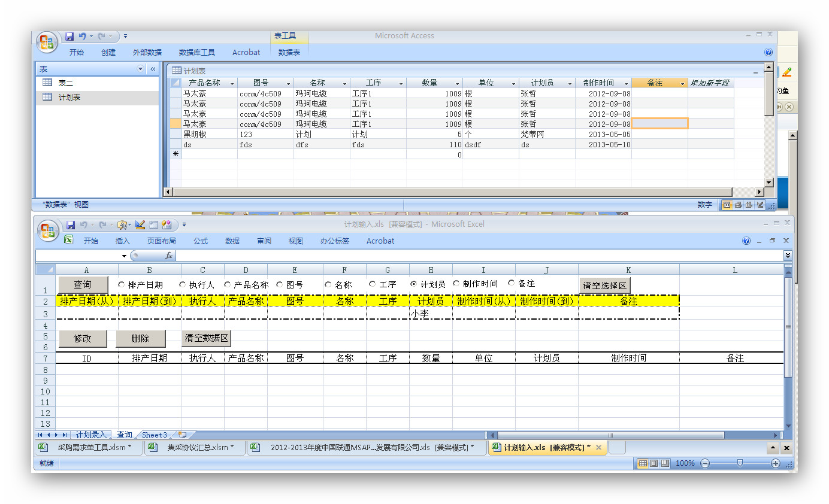Collapse the Access navigation pane chevrons
The image size is (829, 504).
point(153,69)
